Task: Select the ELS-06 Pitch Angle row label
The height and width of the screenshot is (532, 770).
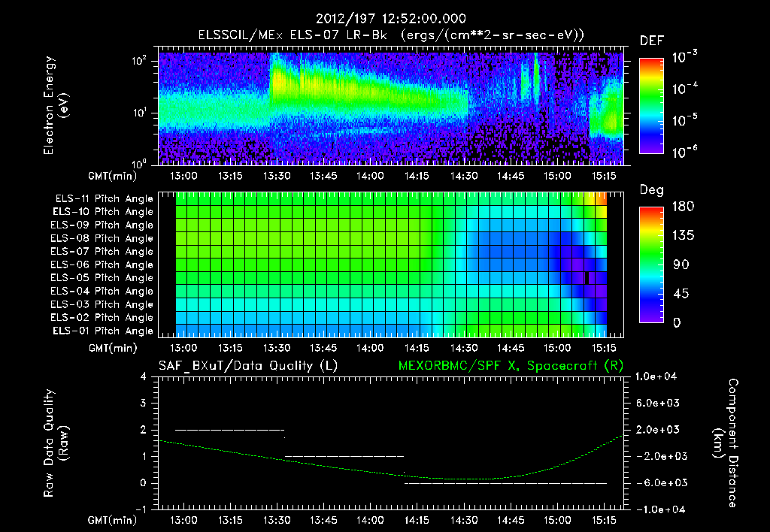Action: pos(102,264)
